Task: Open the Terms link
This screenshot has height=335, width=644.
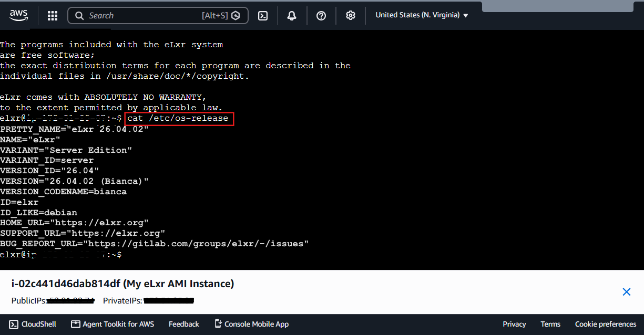Action: 550,324
